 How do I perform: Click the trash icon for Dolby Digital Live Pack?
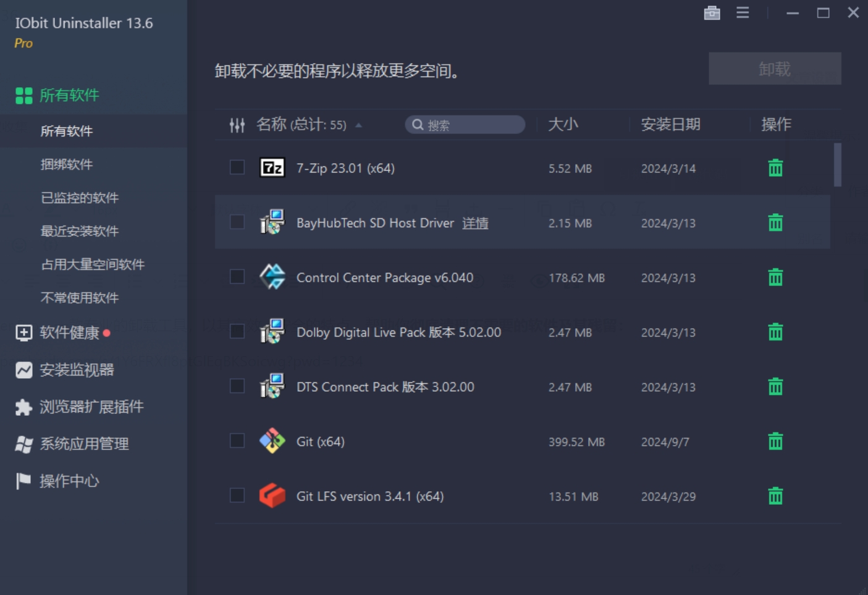pos(775,332)
